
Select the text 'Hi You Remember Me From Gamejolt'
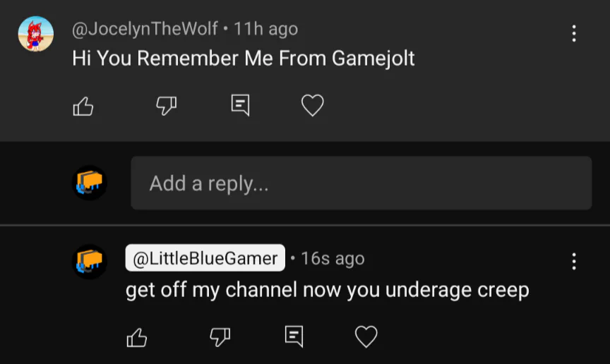click(x=243, y=59)
